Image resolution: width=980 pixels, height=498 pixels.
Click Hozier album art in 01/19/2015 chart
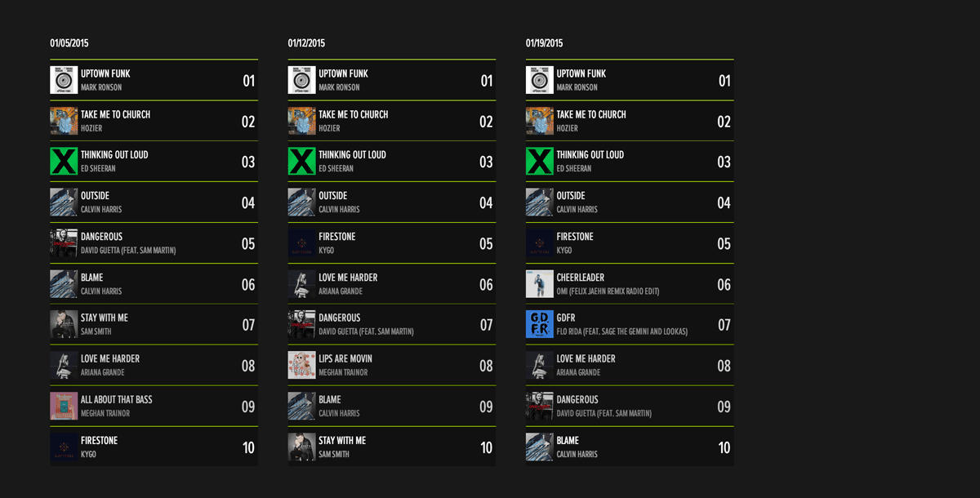[x=539, y=121]
